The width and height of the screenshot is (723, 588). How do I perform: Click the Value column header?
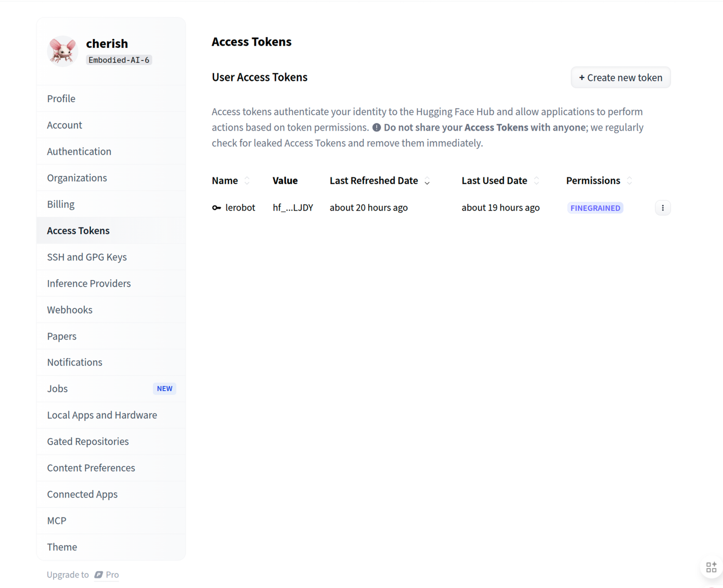pyautogui.click(x=285, y=181)
